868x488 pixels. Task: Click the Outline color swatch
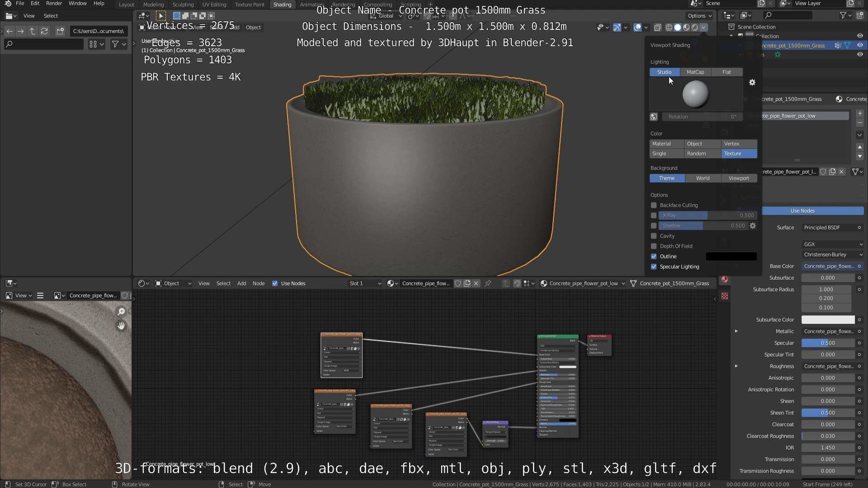[731, 256]
